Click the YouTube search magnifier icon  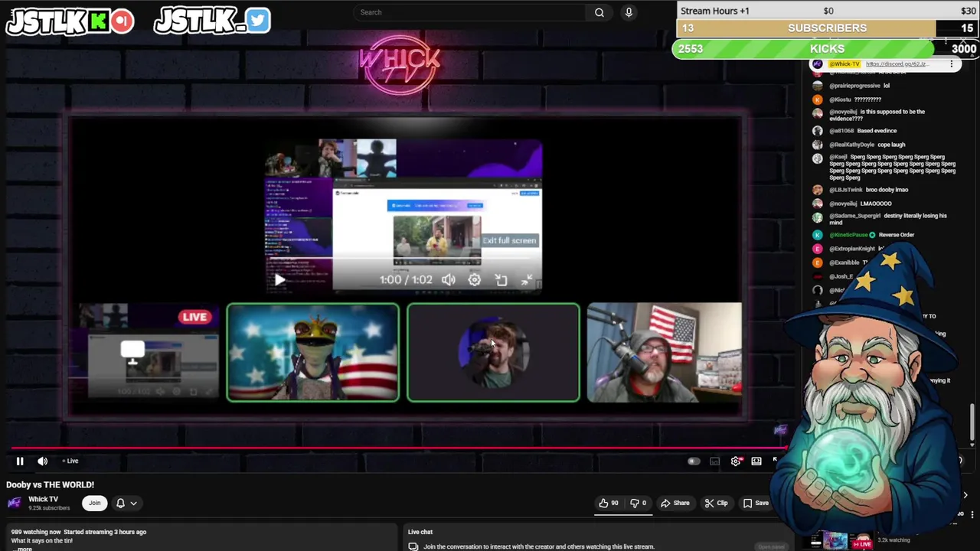coord(599,12)
